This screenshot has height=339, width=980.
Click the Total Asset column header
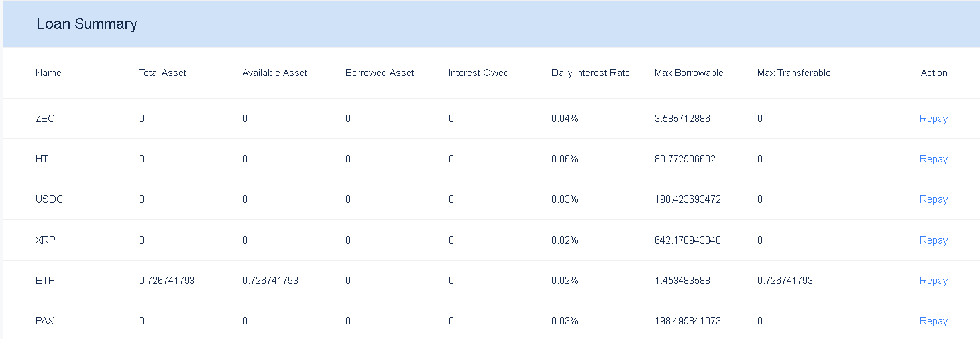pyautogui.click(x=162, y=73)
